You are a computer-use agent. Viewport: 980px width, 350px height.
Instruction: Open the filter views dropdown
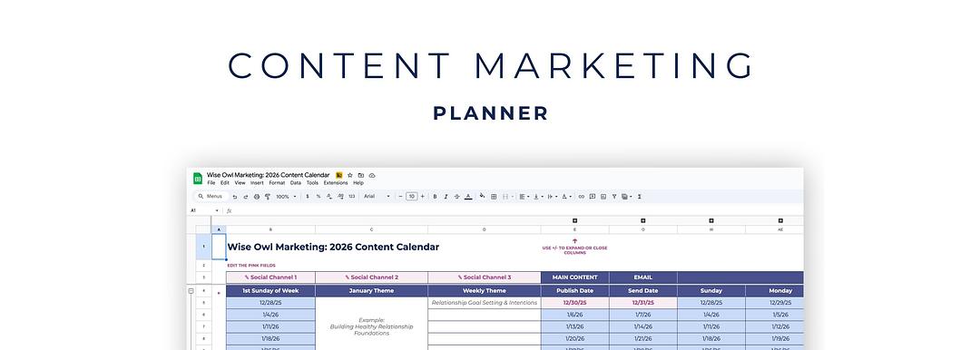tap(627, 196)
